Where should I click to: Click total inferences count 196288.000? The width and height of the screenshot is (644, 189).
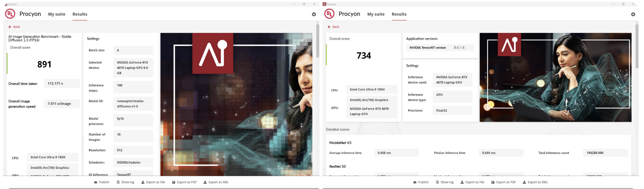(x=605, y=153)
